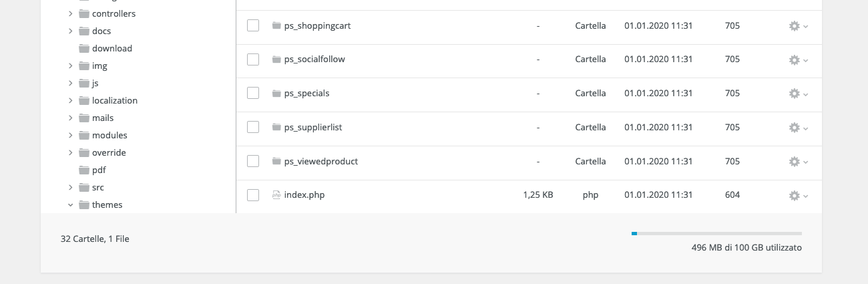
Task: Expand the controllers folder in tree
Action: coord(70,13)
